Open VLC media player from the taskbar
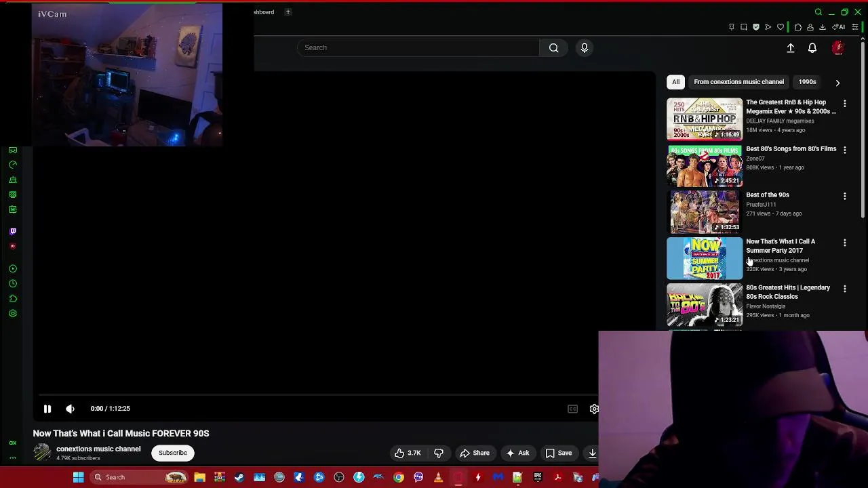The image size is (868, 488). [438, 477]
